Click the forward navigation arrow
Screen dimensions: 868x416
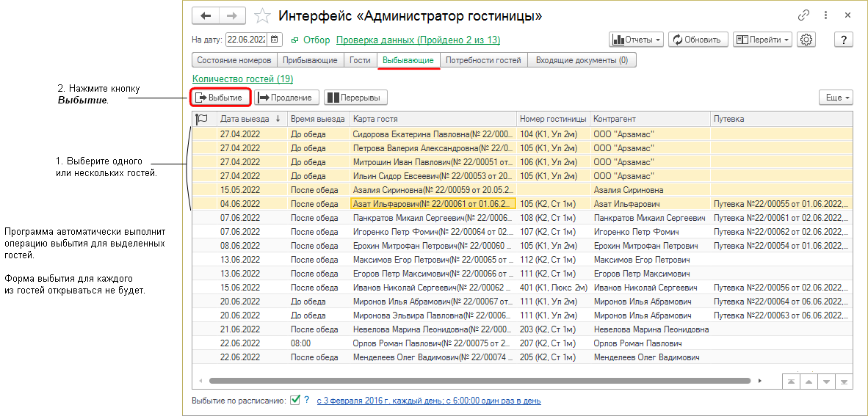[231, 15]
